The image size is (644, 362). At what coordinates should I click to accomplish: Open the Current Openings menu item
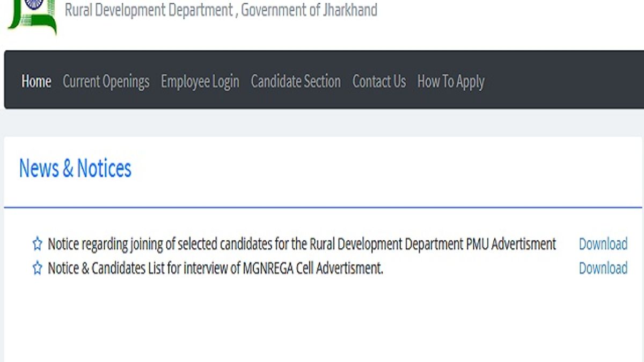(x=106, y=82)
